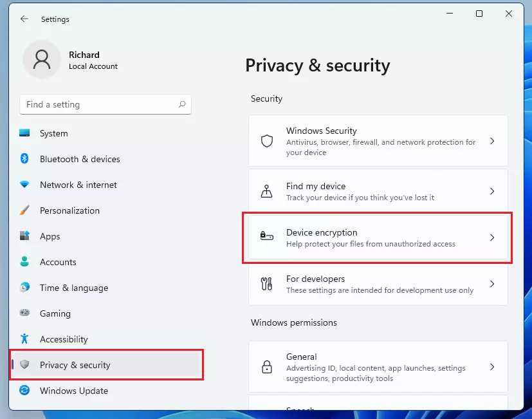Viewport: 532px width, 419px height.
Task: Expand the For developers chevron
Action: [x=492, y=284]
